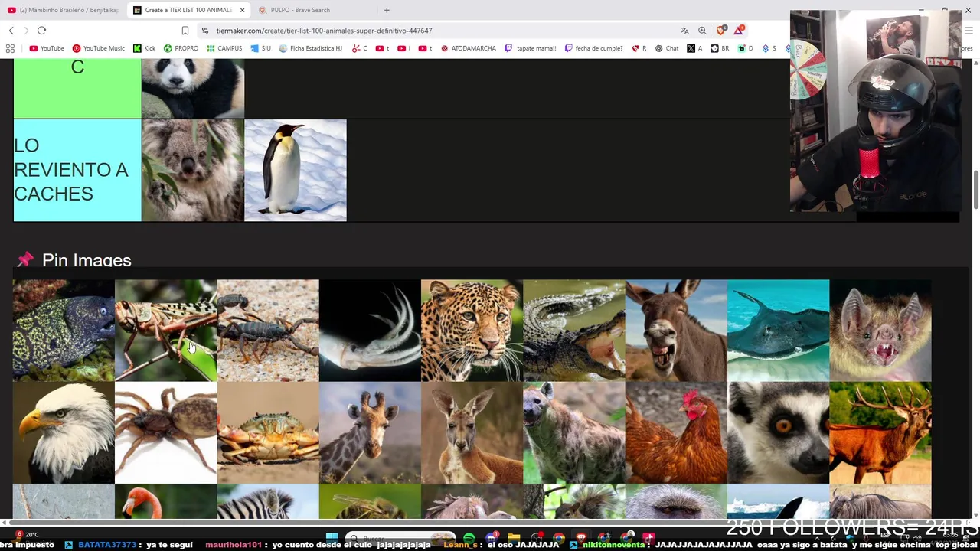Pick the squid image on black background
This screenshot has height=551, width=980.
pos(370,331)
